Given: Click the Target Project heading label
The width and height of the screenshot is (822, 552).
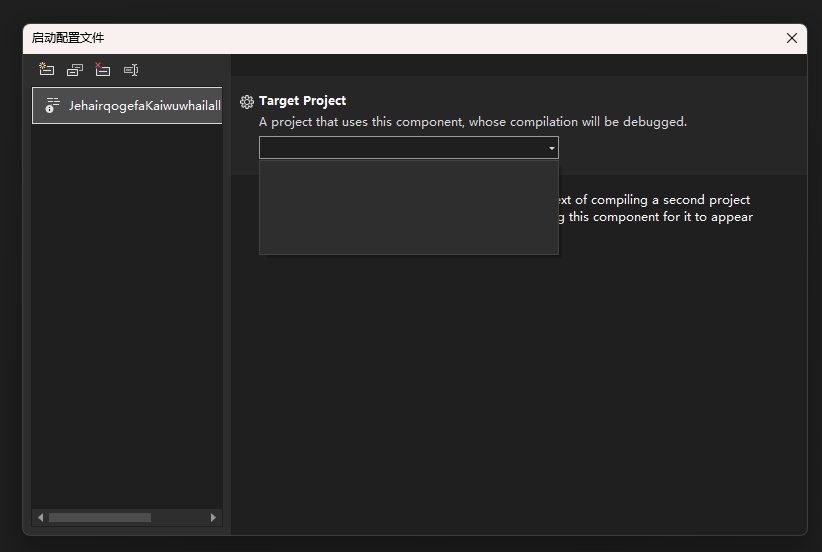Looking at the screenshot, I should (302, 101).
